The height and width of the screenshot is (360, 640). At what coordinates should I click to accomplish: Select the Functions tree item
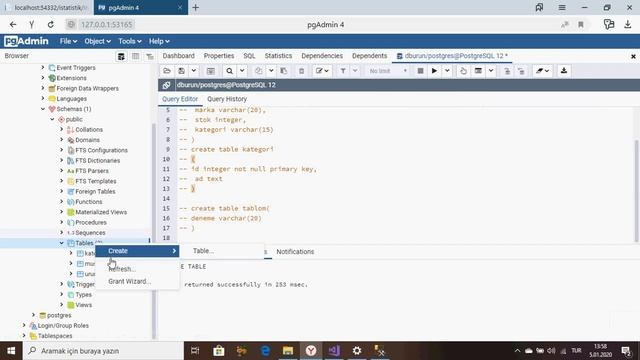tap(89, 202)
